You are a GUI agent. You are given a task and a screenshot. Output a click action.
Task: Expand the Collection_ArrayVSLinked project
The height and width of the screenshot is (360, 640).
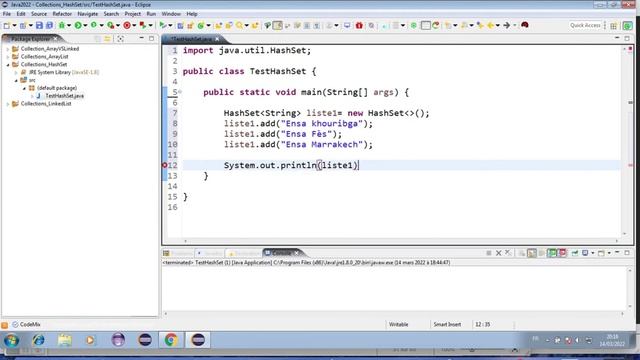pos(8,49)
